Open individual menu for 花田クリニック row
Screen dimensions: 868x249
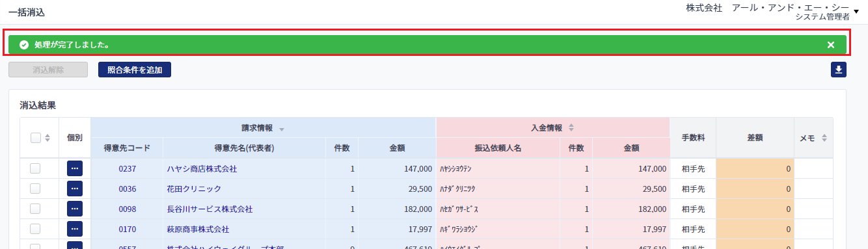[75, 189]
